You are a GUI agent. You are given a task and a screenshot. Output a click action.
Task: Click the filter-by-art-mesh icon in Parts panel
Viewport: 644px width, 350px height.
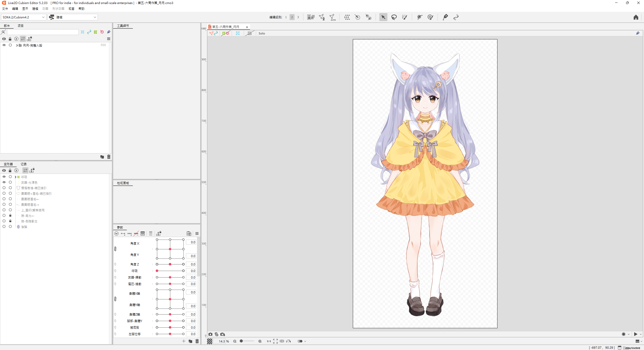83,32
